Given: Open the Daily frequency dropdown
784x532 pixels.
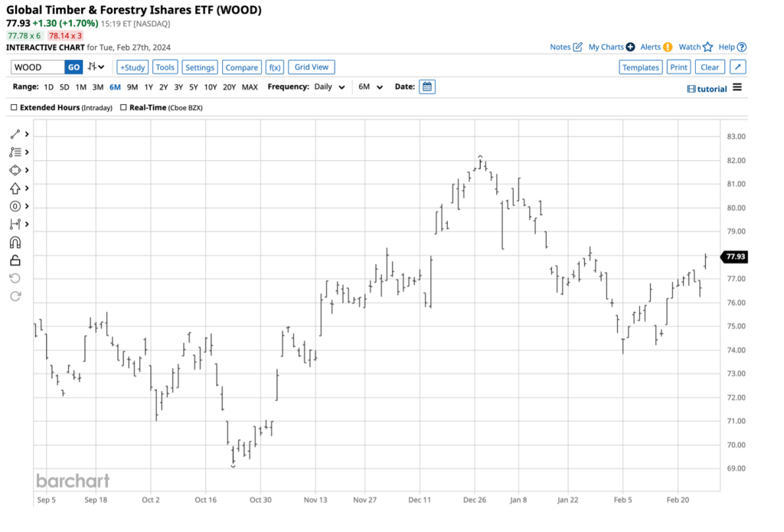Looking at the screenshot, I should [x=329, y=86].
